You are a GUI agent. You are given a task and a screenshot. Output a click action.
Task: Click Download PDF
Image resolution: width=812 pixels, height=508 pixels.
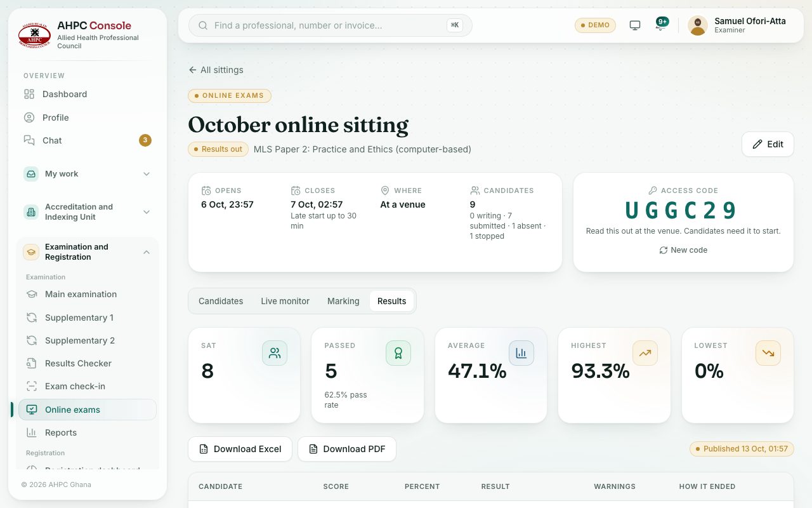[x=347, y=449]
